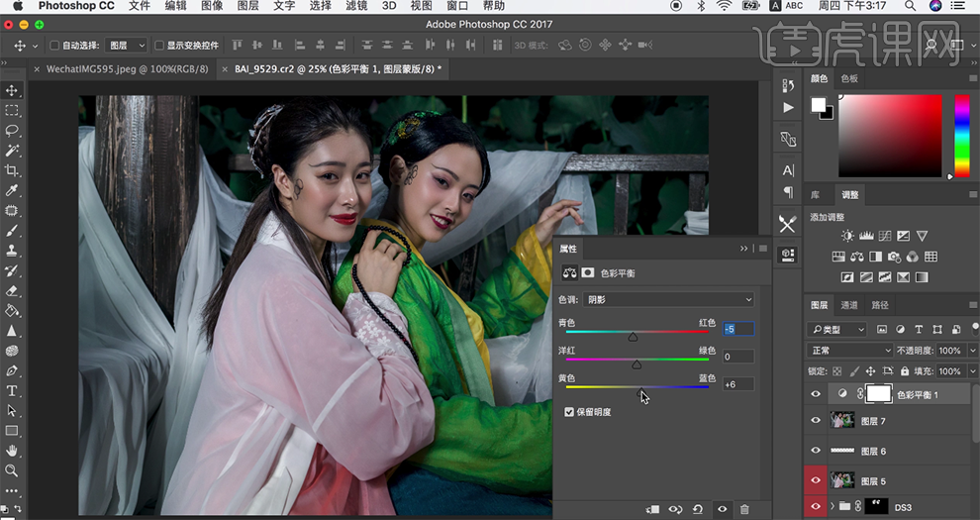Add a Brightness/Contrast adjustment
The image size is (980, 520).
[847, 236]
